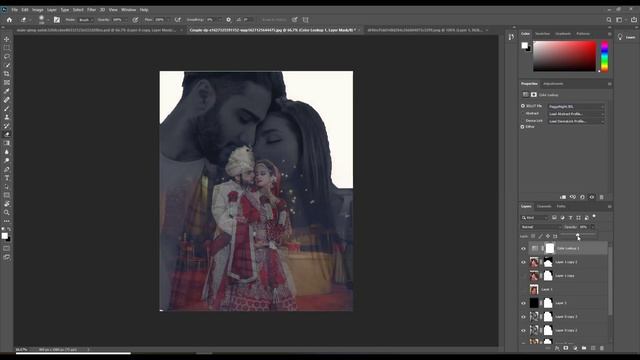This screenshot has height=360, width=640.
Task: Click the search icon at top right
Action: coord(609,20)
